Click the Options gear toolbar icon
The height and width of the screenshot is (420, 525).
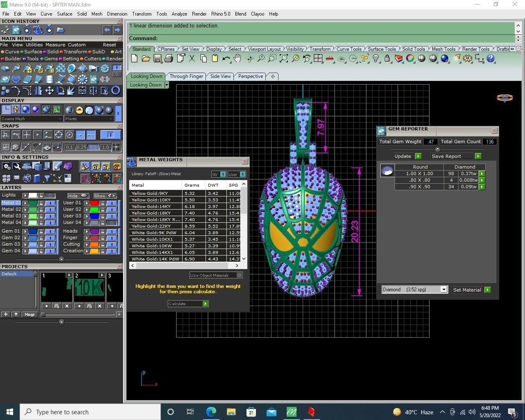point(468,59)
